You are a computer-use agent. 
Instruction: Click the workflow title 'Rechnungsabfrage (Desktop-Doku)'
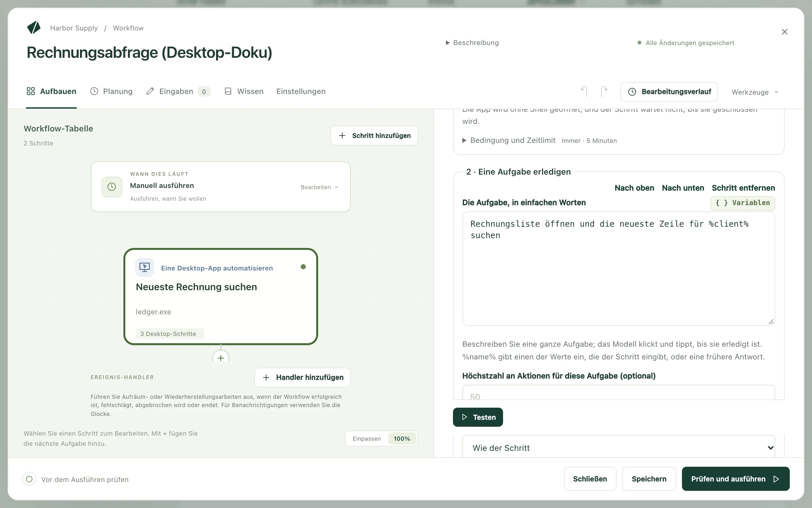149,53
